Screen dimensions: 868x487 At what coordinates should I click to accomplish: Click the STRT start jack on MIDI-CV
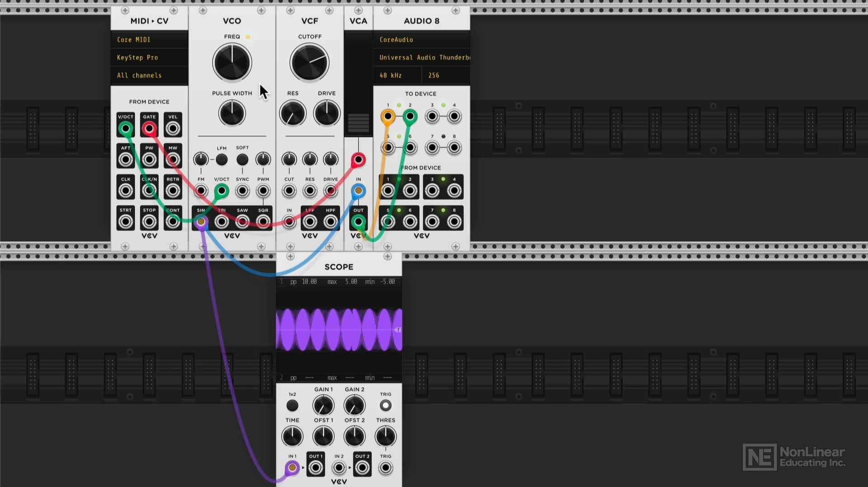(126, 222)
